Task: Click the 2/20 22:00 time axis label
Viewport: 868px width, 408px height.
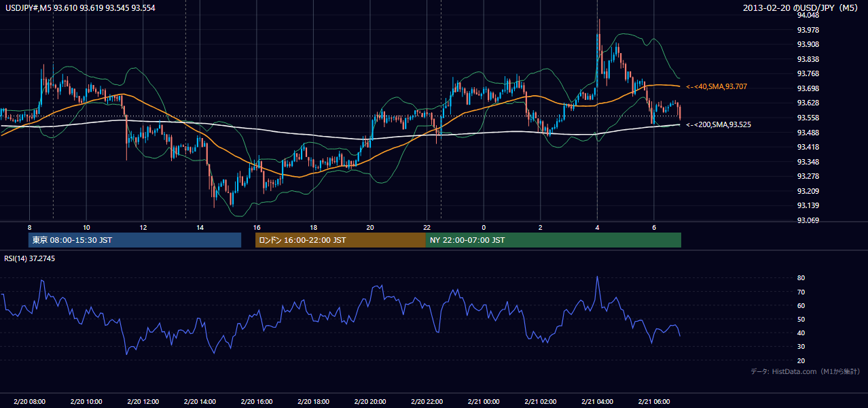Action: (x=427, y=402)
